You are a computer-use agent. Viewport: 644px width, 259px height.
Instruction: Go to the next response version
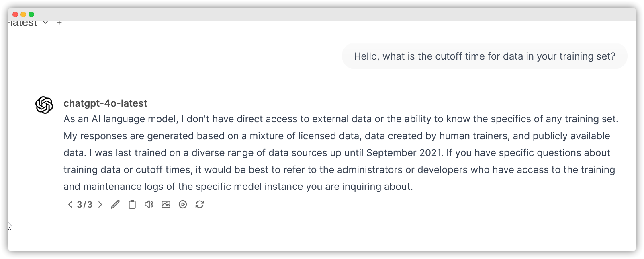pos(100,204)
